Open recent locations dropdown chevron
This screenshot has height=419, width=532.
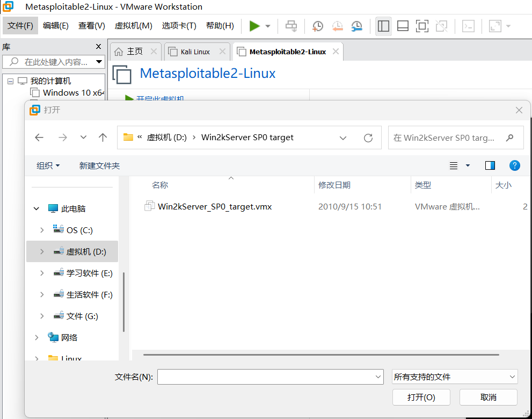83,138
